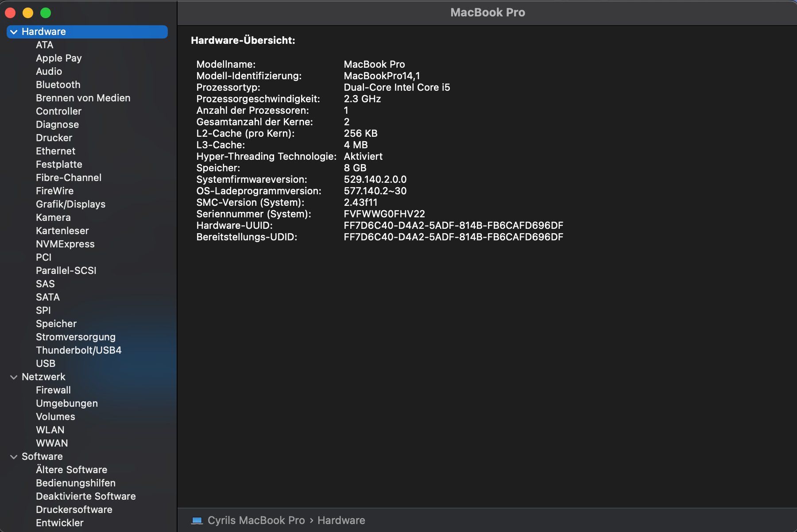The height and width of the screenshot is (532, 797).
Task: Click the red close window button
Action: click(10, 13)
